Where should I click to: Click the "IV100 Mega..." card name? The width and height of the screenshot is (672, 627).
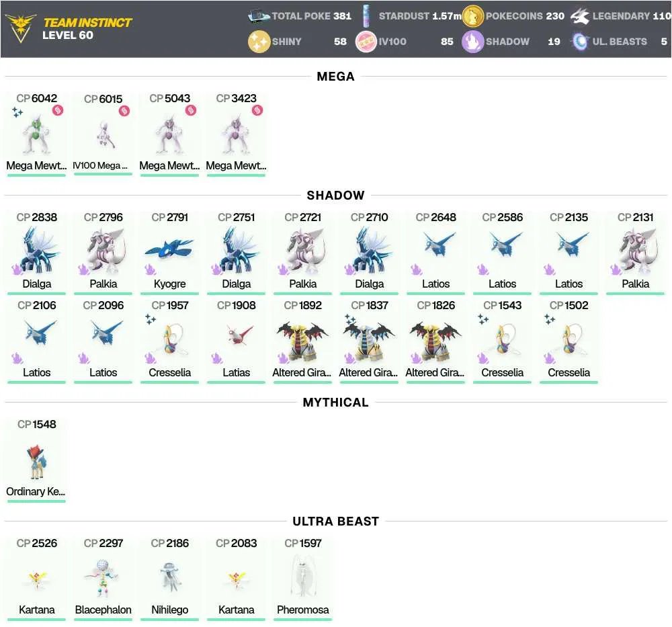pos(100,165)
